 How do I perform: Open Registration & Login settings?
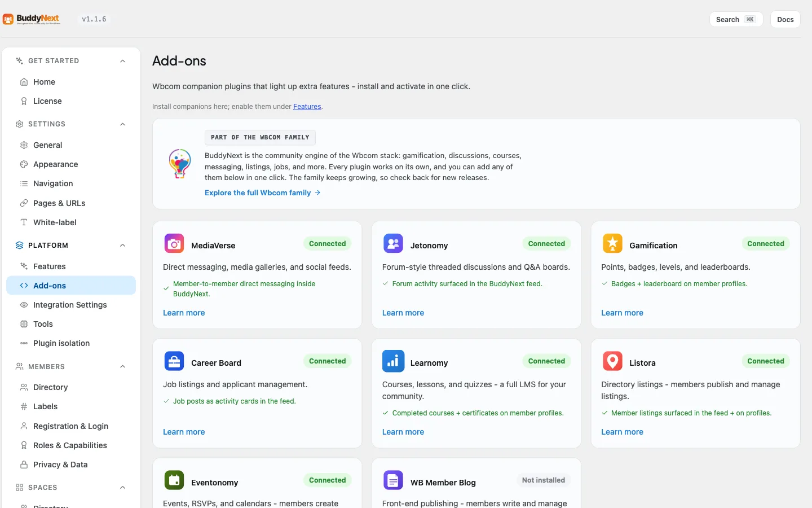point(71,426)
